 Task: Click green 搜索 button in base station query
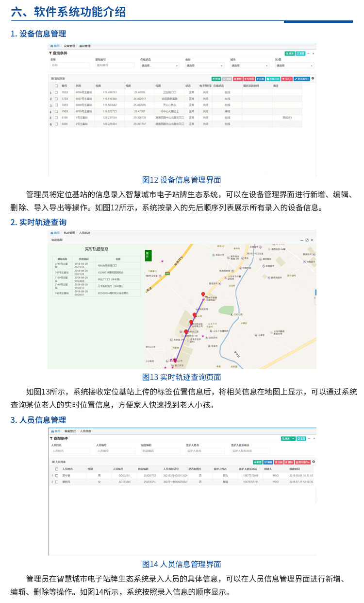click(290, 53)
